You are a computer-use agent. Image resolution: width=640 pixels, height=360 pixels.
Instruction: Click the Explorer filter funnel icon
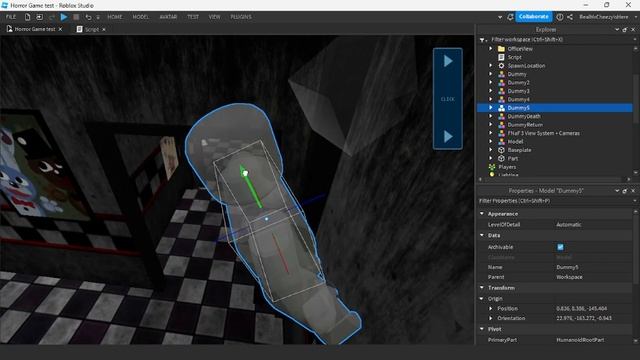point(482,40)
